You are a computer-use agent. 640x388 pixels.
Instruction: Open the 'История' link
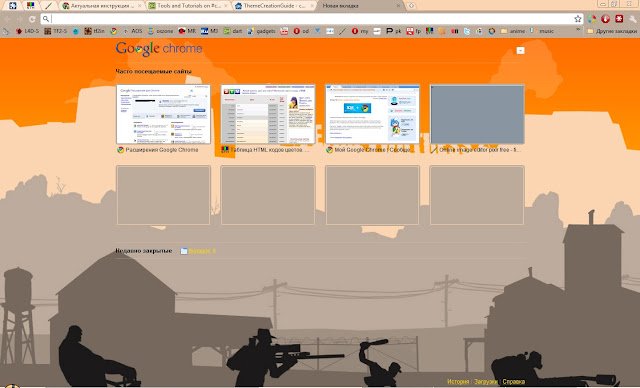point(458,382)
